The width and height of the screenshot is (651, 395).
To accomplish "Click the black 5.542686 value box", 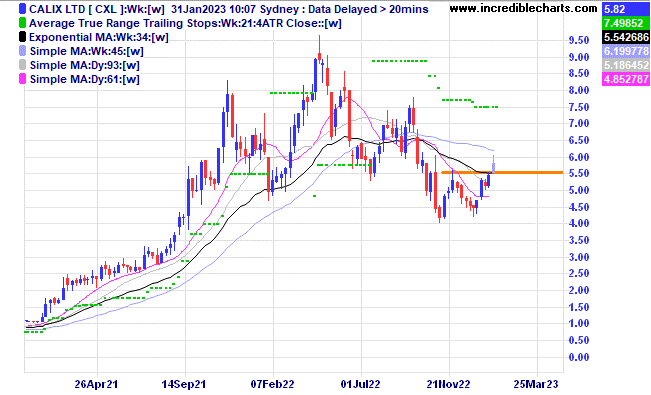I will coord(626,37).
